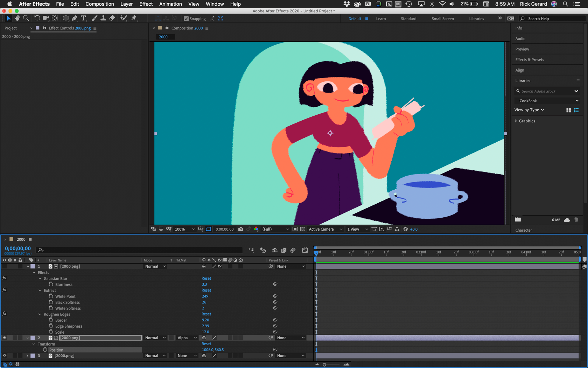Hide layer 2 with its eye toggle
Viewport: 588px width, 368px height.
click(x=5, y=338)
